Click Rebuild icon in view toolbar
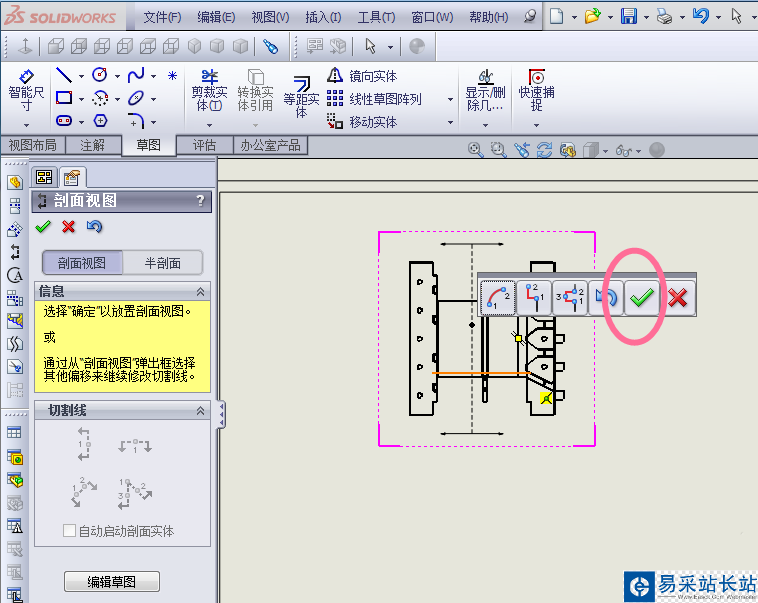Screen dimensions: 758x603 pos(544,150)
